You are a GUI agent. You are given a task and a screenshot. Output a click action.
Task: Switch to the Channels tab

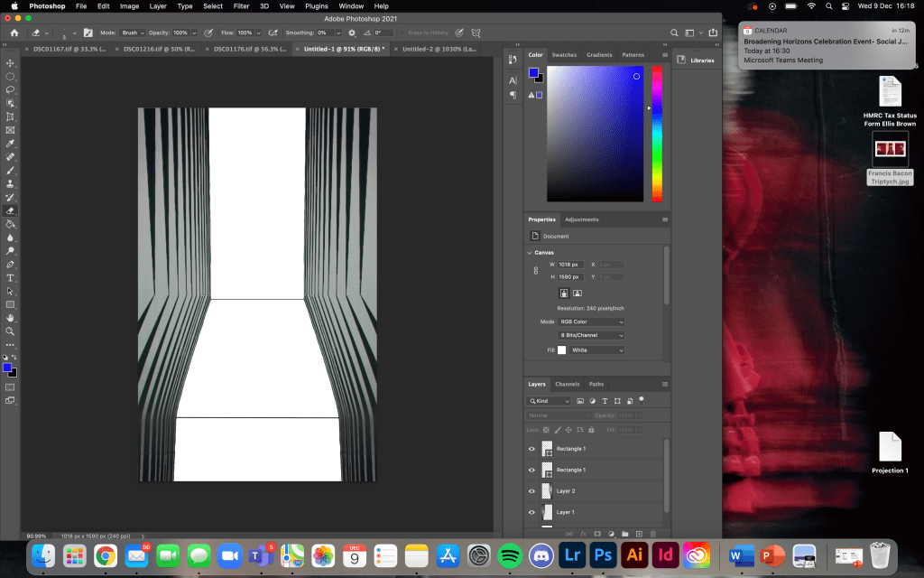[567, 384]
